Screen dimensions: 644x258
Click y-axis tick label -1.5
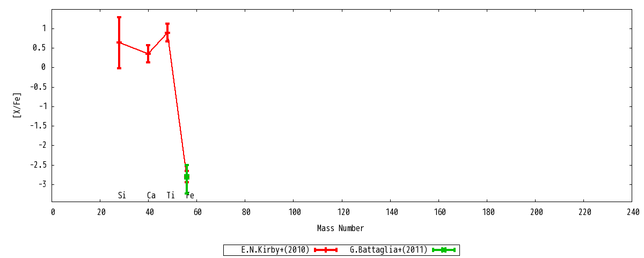pyautogui.click(x=39, y=126)
